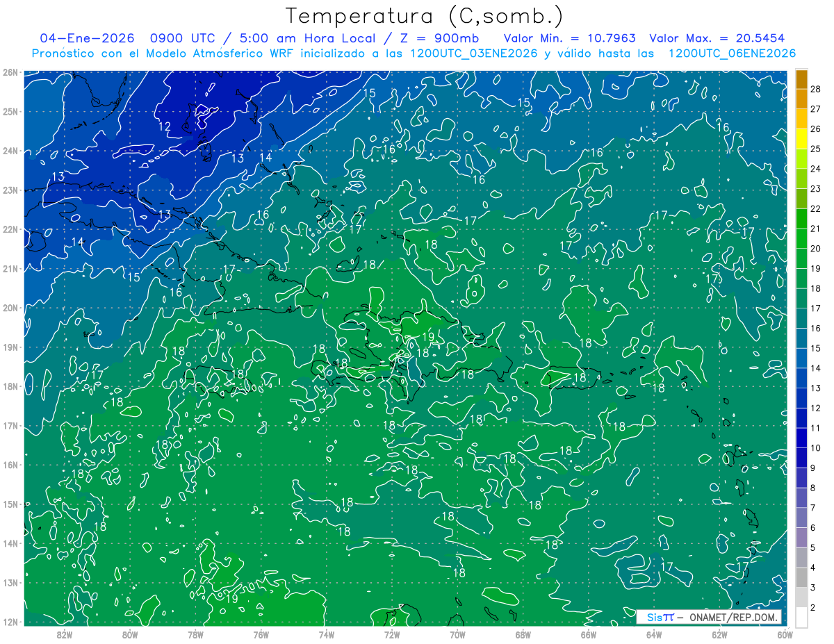Click the '10' label on the color scale
Image resolution: width=834 pixels, height=644 pixels.
(816, 448)
